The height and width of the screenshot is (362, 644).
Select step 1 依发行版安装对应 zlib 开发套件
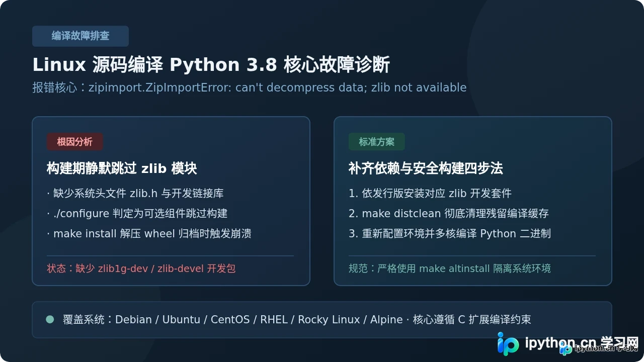(x=430, y=193)
